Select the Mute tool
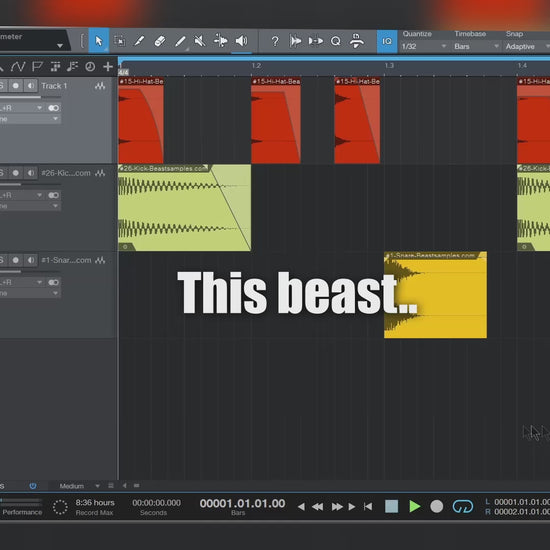This screenshot has width=550, height=550. coord(200,41)
